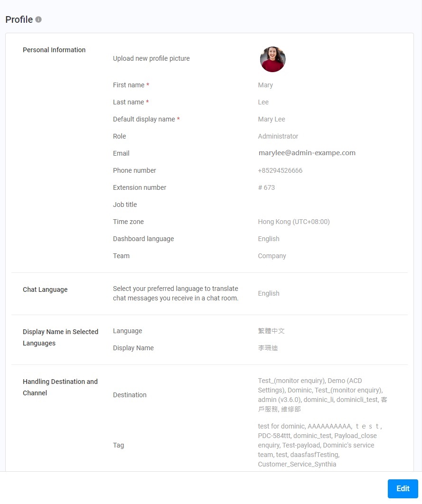Click the info icon beside Profile heading
This screenshot has width=422, height=504.
pyautogui.click(x=38, y=19)
